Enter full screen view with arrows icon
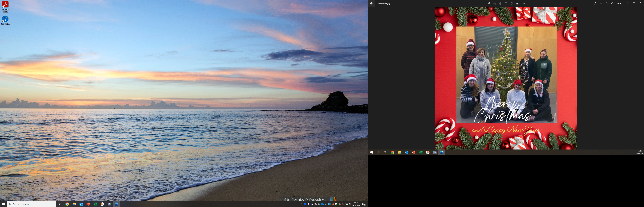This screenshot has height=207, width=644. (595, 3)
